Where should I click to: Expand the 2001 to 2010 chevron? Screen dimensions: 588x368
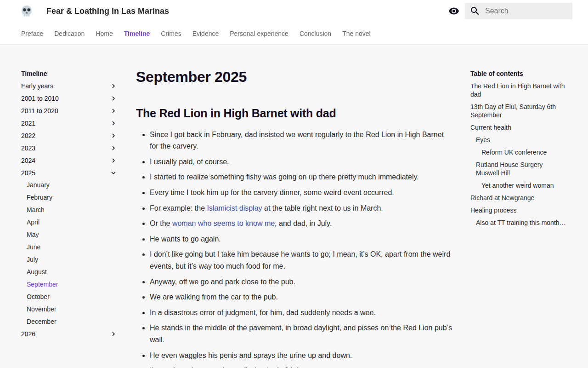click(113, 98)
